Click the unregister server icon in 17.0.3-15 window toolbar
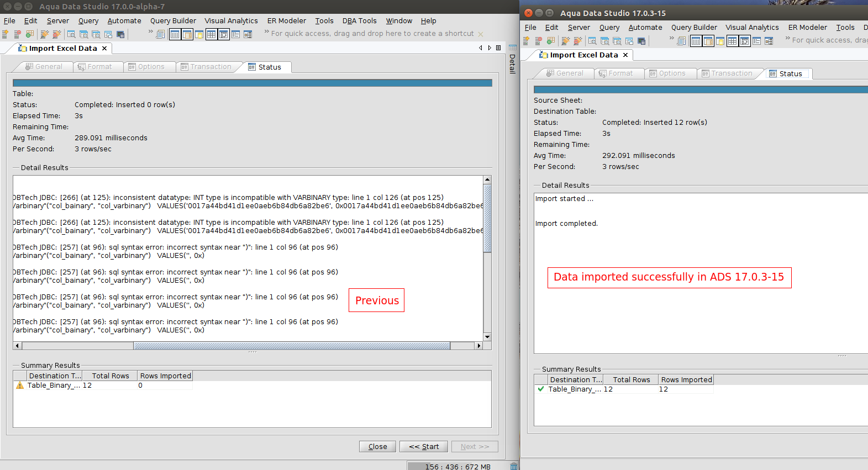868x470 pixels. tap(538, 41)
